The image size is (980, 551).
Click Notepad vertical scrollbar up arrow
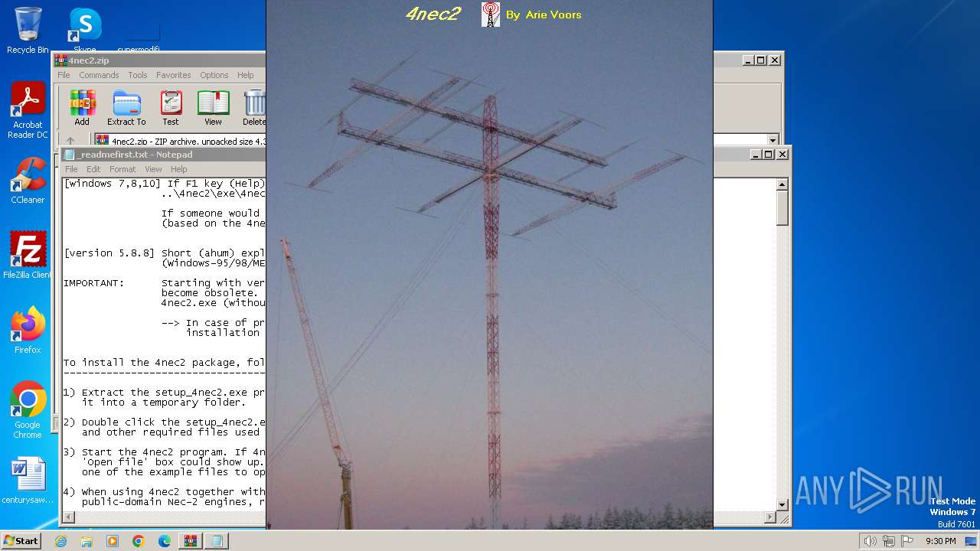pyautogui.click(x=782, y=184)
